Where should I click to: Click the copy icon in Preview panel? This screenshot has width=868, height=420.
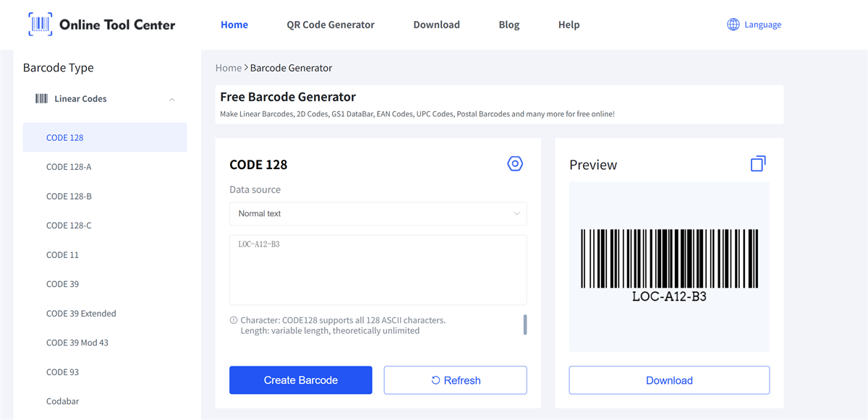(757, 164)
